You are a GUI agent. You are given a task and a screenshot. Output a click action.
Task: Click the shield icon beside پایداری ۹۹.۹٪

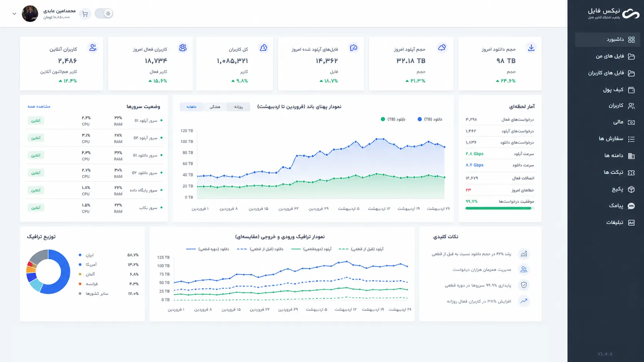524,285
